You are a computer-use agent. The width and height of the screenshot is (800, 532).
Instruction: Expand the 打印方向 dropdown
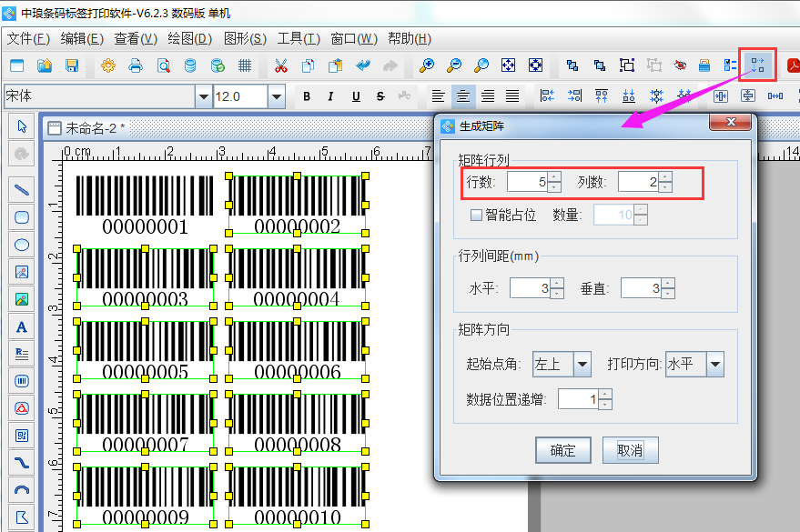(x=714, y=365)
